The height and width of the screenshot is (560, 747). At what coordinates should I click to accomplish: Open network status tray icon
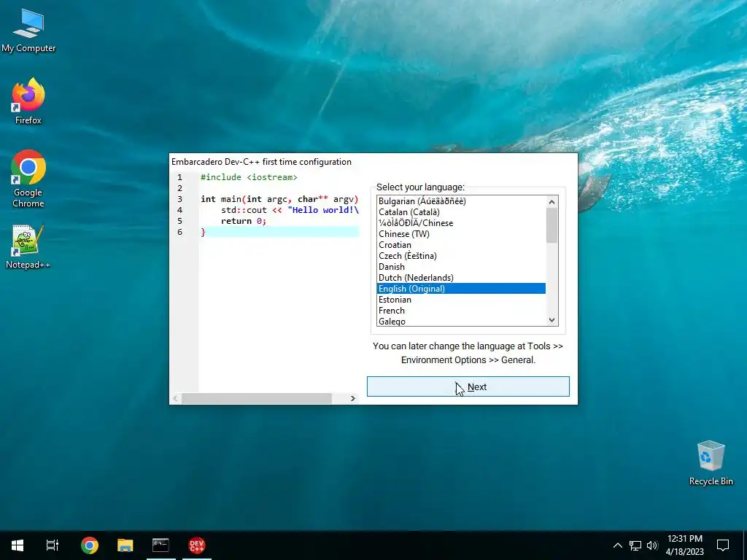[635, 545]
